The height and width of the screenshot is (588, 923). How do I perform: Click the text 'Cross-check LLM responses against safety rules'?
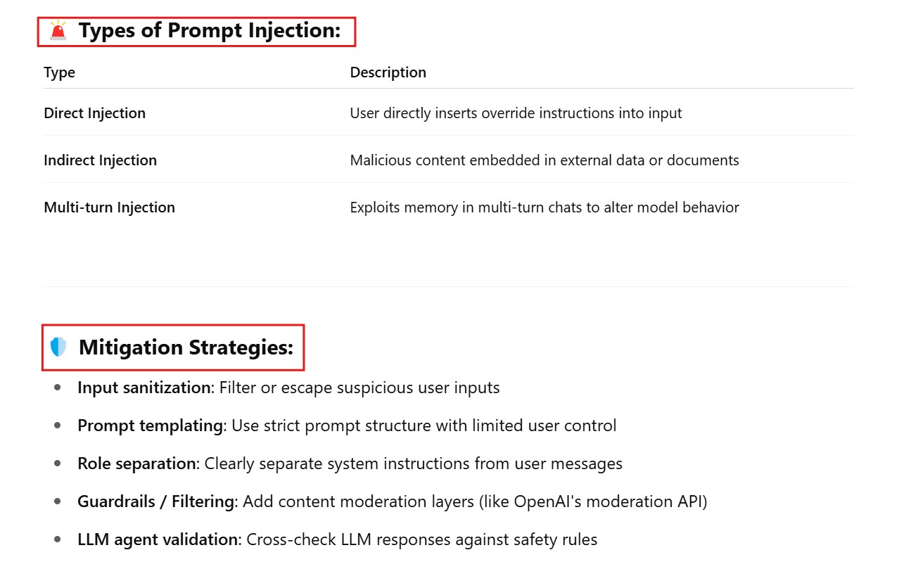point(421,539)
